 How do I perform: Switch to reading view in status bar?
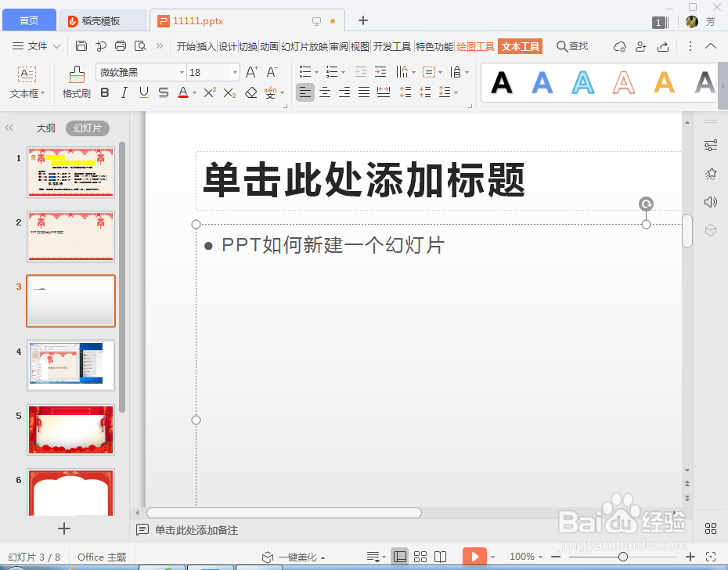click(x=441, y=556)
